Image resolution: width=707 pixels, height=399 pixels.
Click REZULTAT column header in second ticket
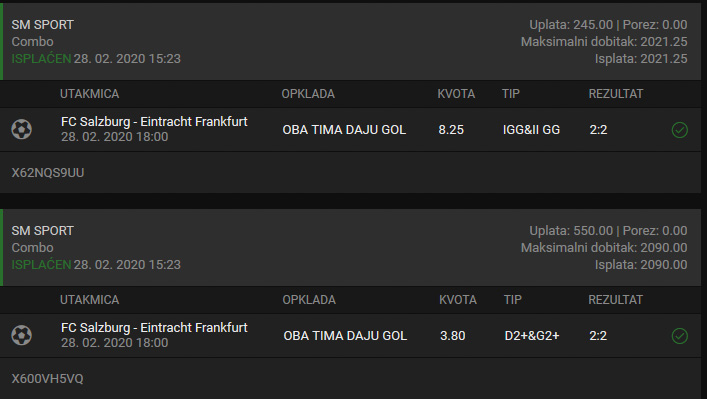615,300
